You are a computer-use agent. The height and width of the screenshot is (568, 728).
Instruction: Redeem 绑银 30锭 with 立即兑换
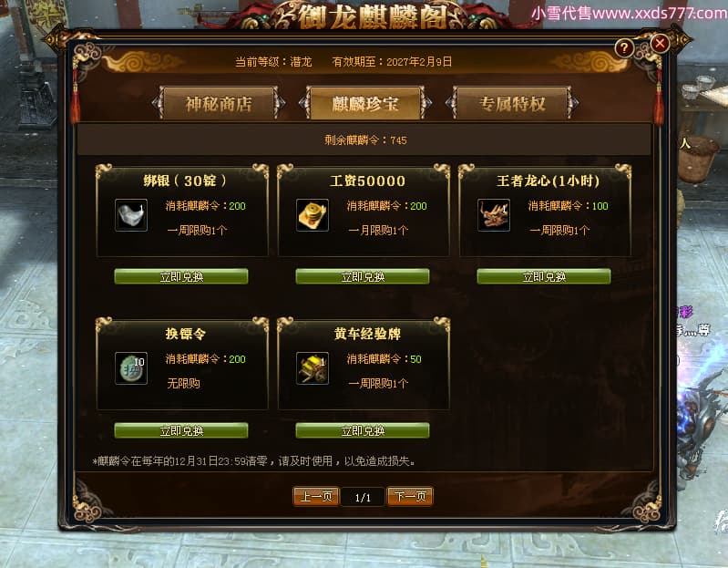click(x=181, y=277)
